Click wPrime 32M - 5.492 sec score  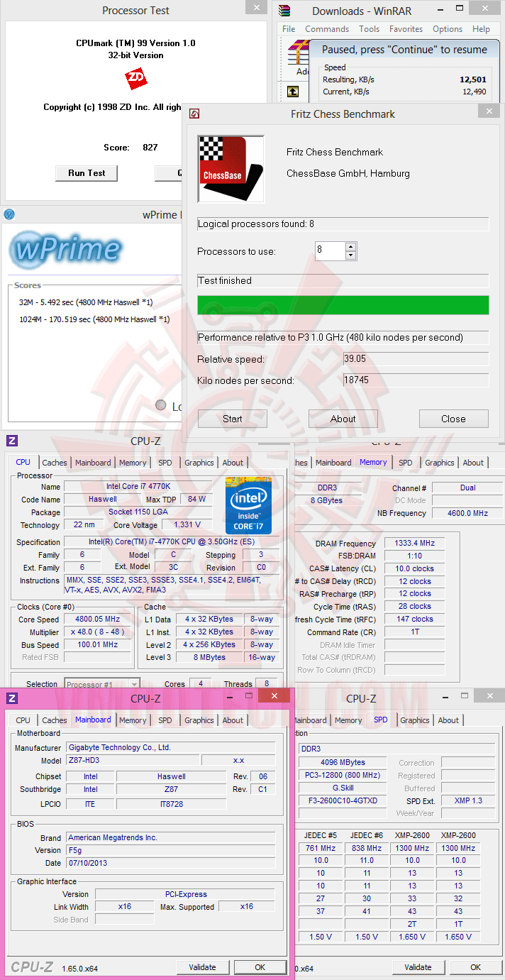pos(86,302)
